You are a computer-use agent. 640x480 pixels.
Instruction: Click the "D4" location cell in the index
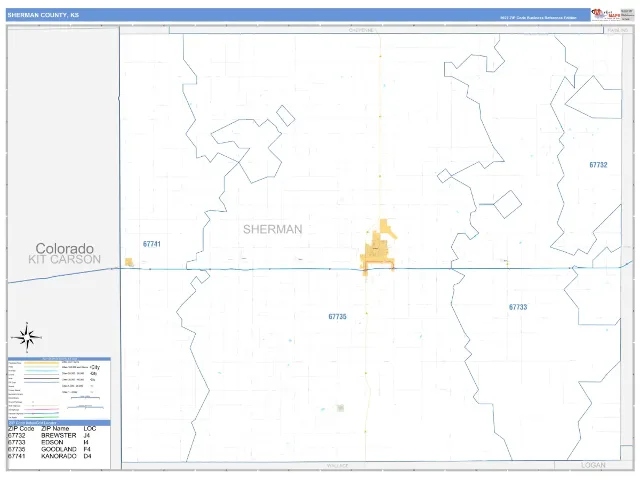(x=87, y=456)
